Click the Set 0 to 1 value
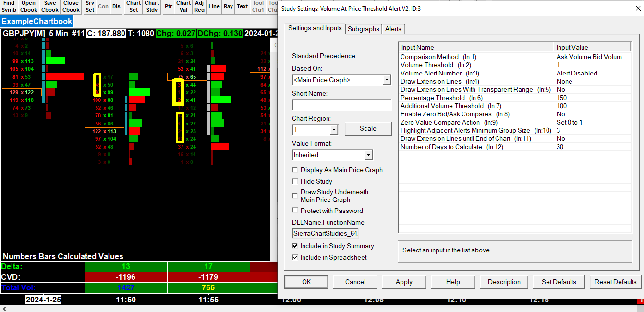 [592, 122]
